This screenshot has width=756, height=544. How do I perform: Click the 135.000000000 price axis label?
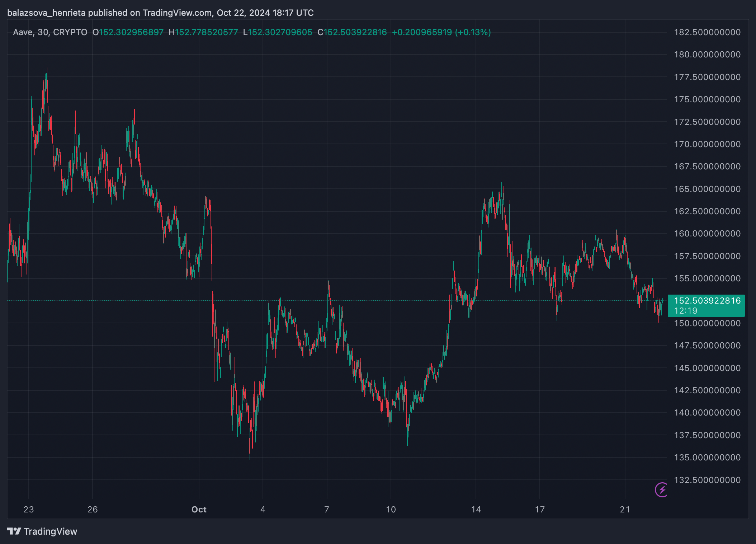(x=707, y=458)
